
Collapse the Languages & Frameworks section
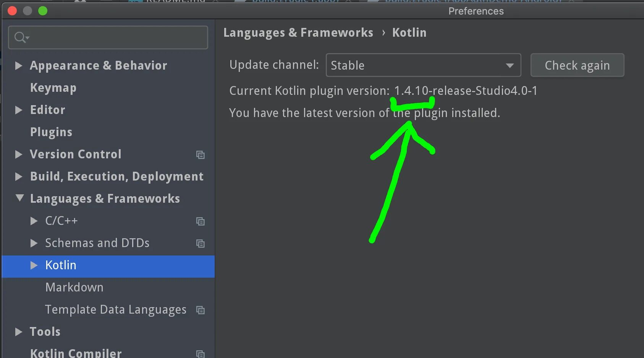point(19,198)
